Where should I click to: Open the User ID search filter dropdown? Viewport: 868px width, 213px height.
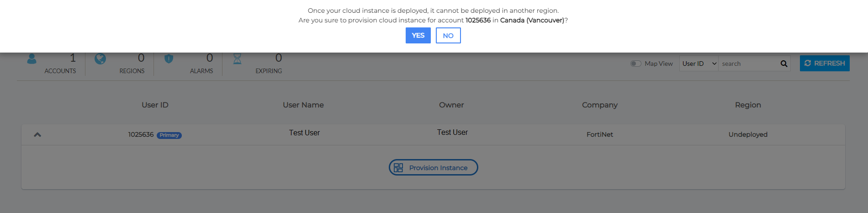tap(699, 64)
